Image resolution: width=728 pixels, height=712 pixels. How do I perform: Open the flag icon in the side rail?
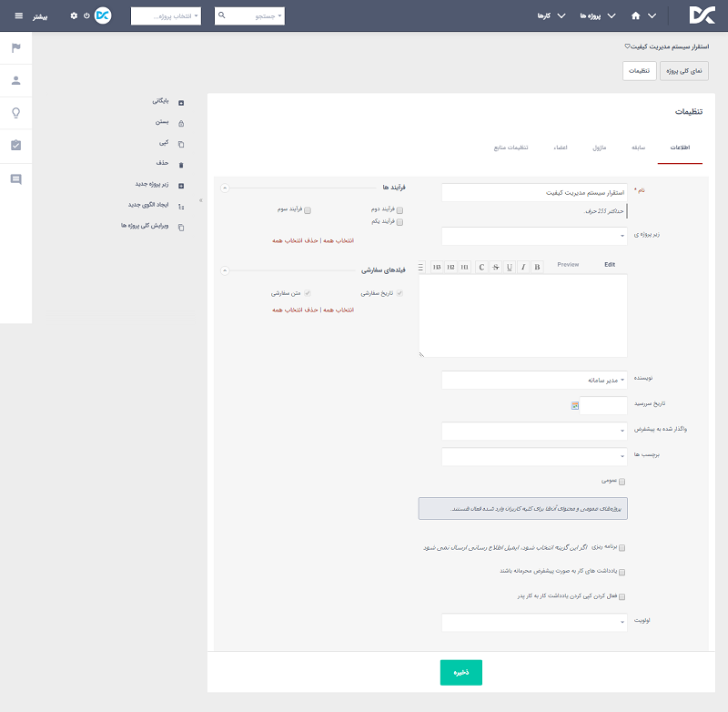15,47
